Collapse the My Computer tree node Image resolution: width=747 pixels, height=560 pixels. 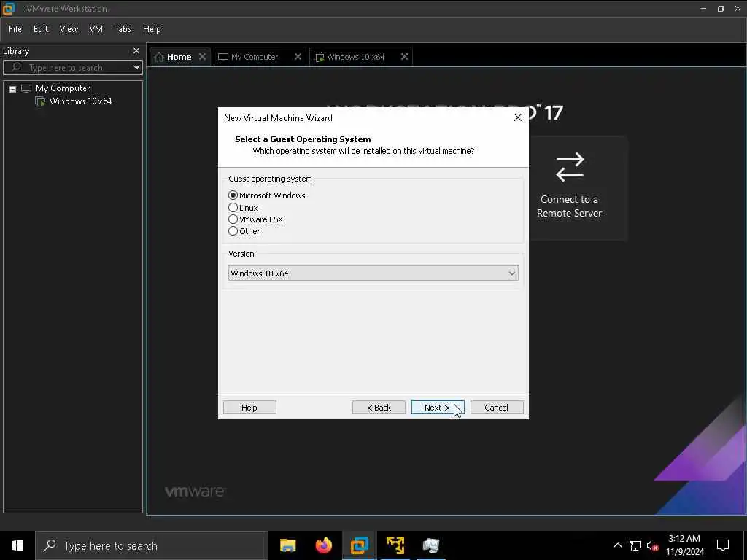pos(13,89)
